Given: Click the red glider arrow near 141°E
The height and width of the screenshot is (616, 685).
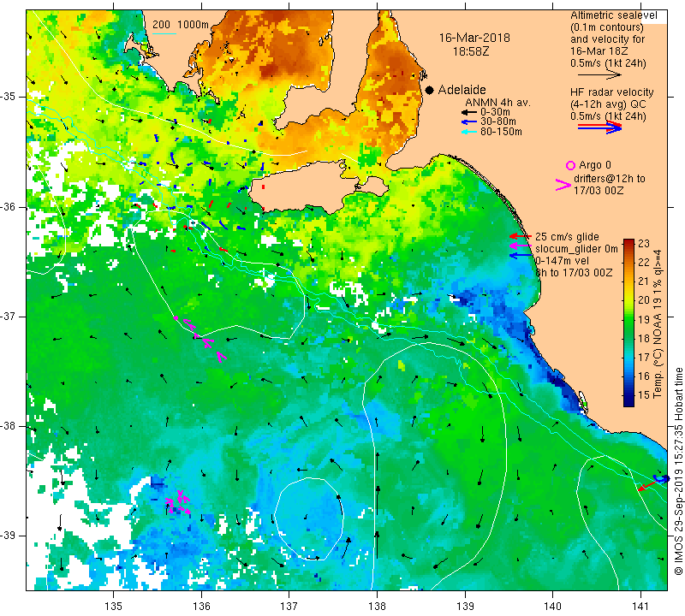Looking at the screenshot, I should [x=646, y=485].
